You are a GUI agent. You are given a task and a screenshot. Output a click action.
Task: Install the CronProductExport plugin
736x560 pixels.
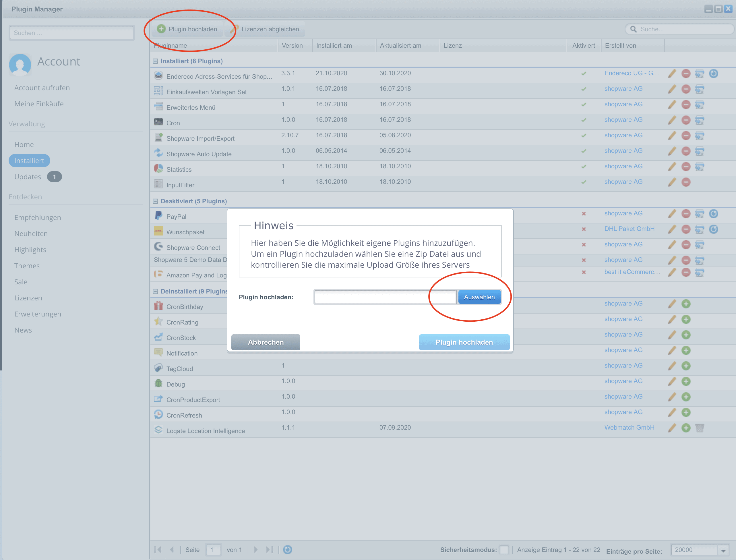[x=686, y=397]
